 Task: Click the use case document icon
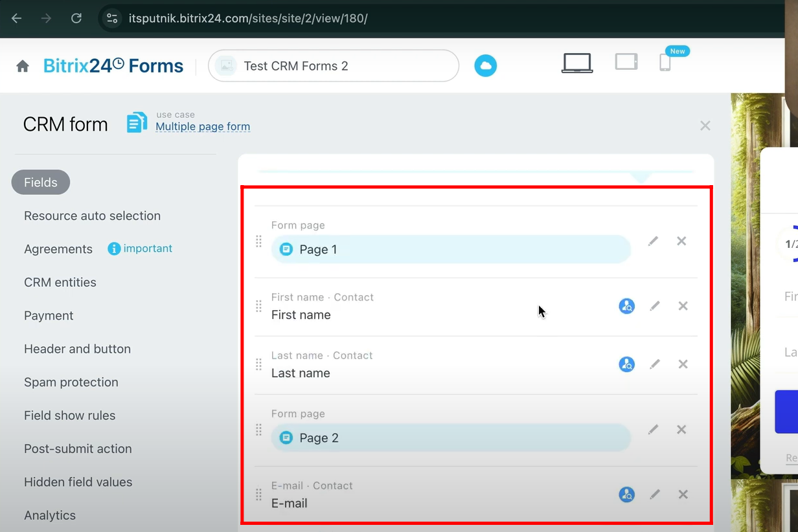click(137, 122)
